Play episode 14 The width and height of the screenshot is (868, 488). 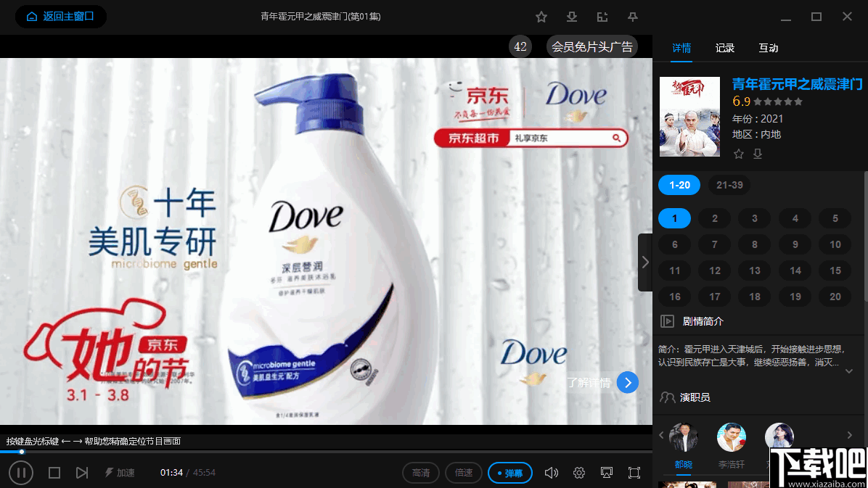click(795, 270)
